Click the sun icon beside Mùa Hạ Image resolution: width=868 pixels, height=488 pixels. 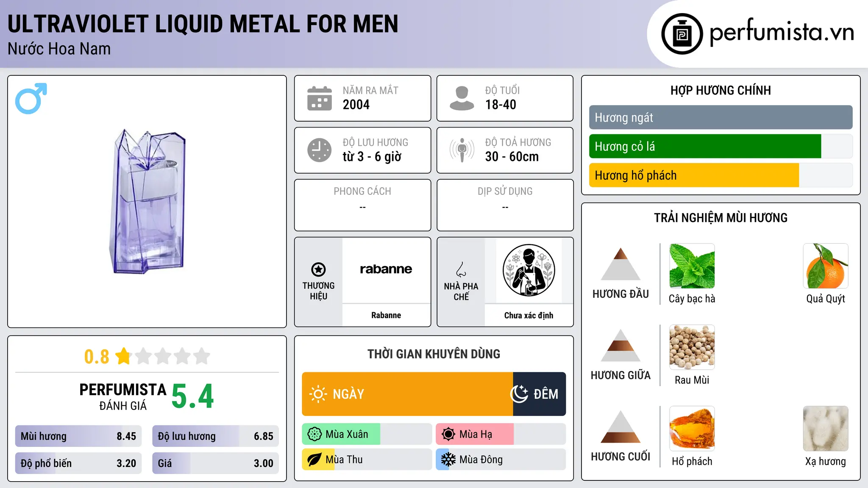pyautogui.click(x=448, y=434)
